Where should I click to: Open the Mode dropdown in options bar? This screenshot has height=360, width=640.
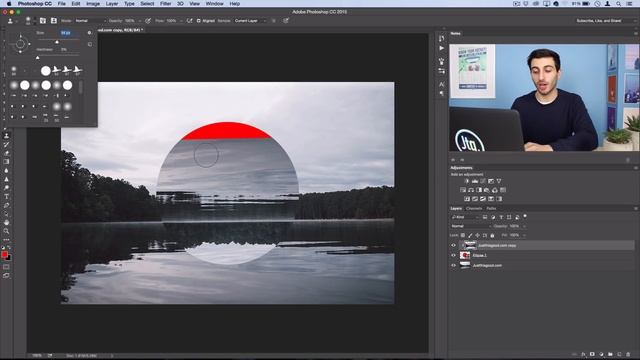pyautogui.click(x=90, y=20)
